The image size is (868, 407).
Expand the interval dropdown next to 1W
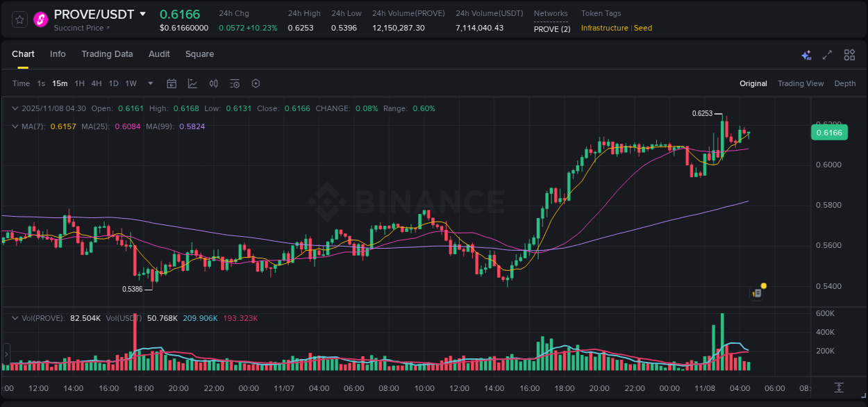[149, 83]
